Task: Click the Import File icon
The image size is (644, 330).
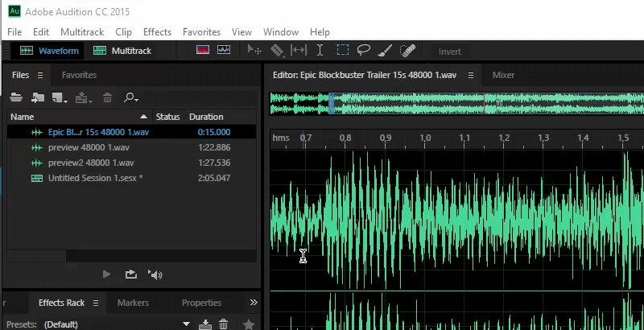Action: pyautogui.click(x=38, y=97)
